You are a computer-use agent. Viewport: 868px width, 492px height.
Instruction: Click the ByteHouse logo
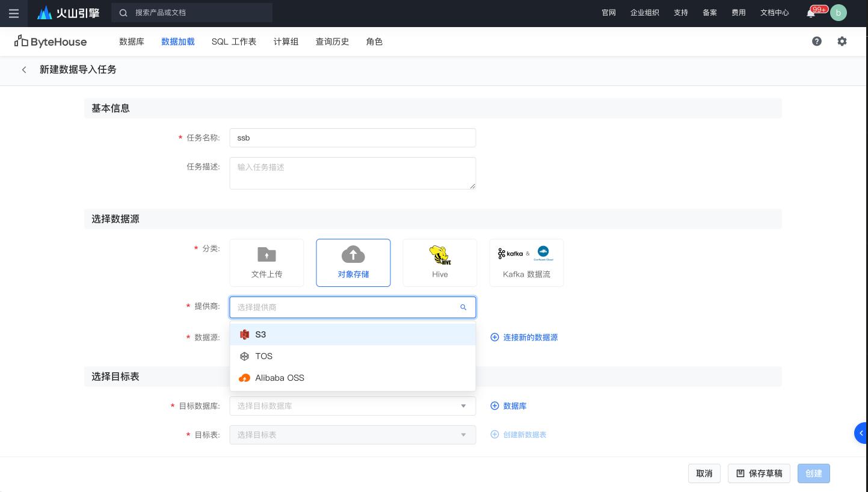click(x=51, y=41)
